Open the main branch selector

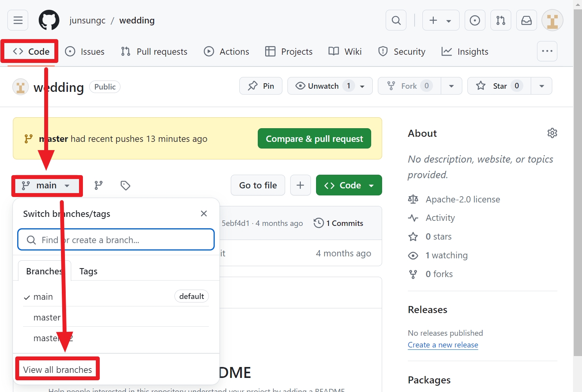(47, 186)
